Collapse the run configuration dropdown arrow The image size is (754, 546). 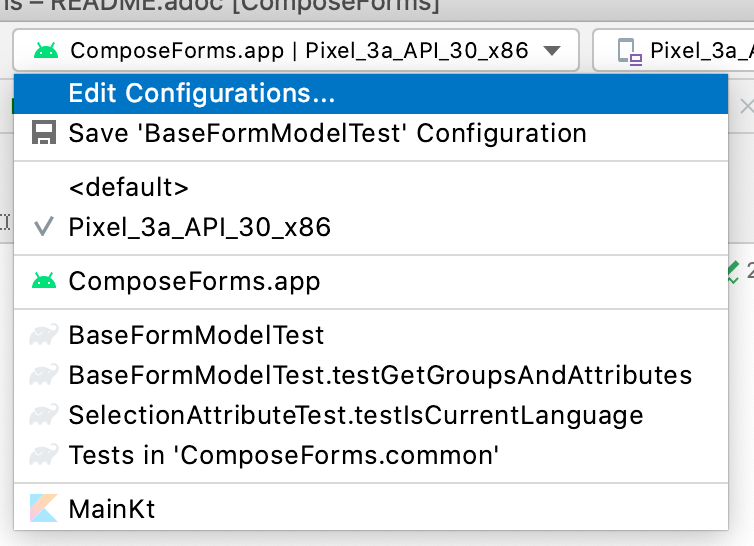(552, 51)
